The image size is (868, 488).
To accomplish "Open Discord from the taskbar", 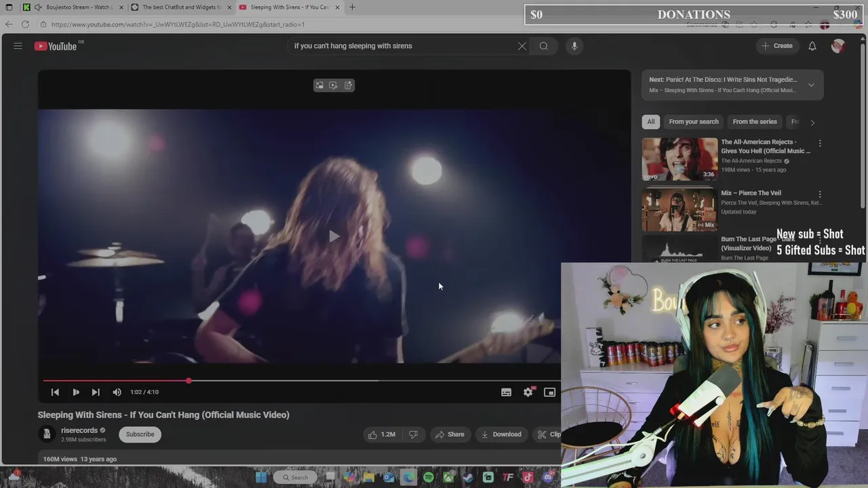I will pos(548,477).
